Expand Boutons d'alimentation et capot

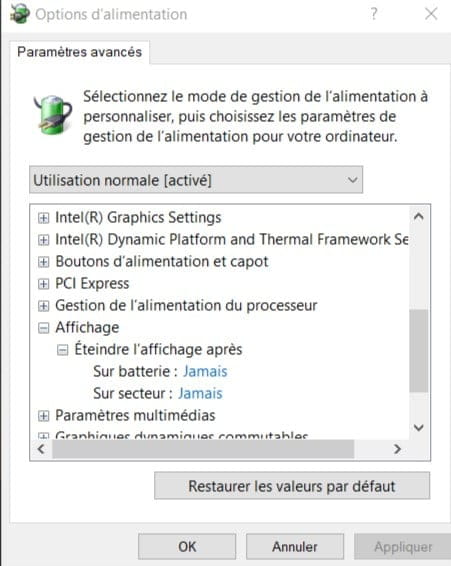tap(43, 262)
